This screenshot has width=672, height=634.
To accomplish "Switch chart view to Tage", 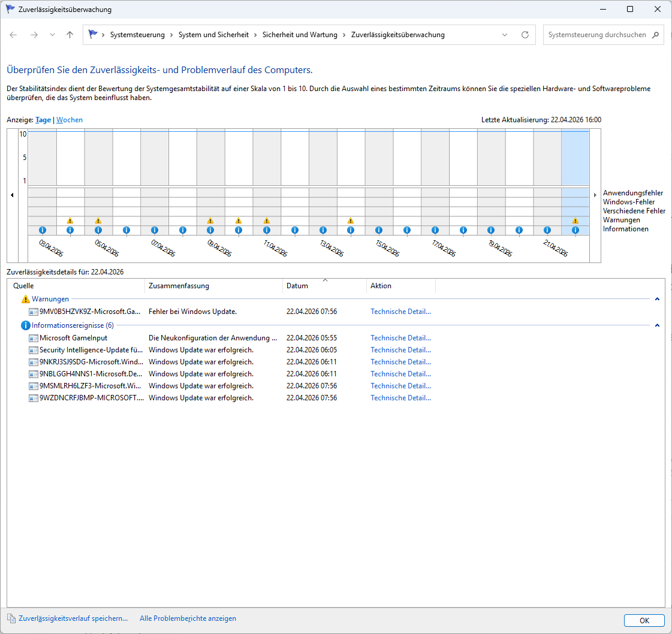I will coord(43,120).
